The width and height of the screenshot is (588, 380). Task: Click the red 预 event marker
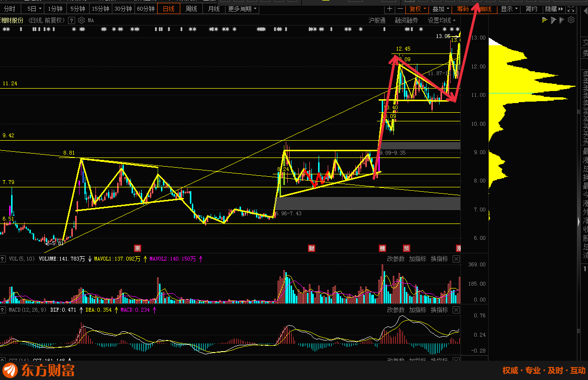pos(406,249)
